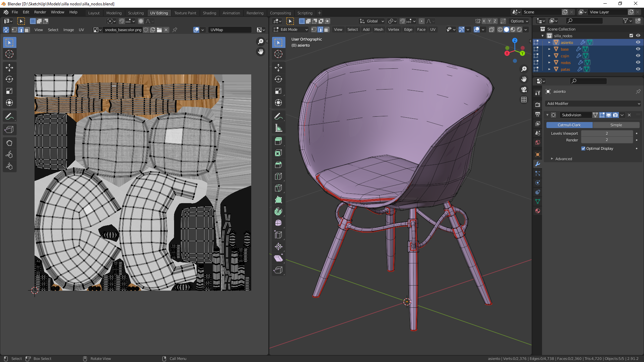Toggle camera view in 3D viewport
Screen dimensions: 644x362
[524, 89]
